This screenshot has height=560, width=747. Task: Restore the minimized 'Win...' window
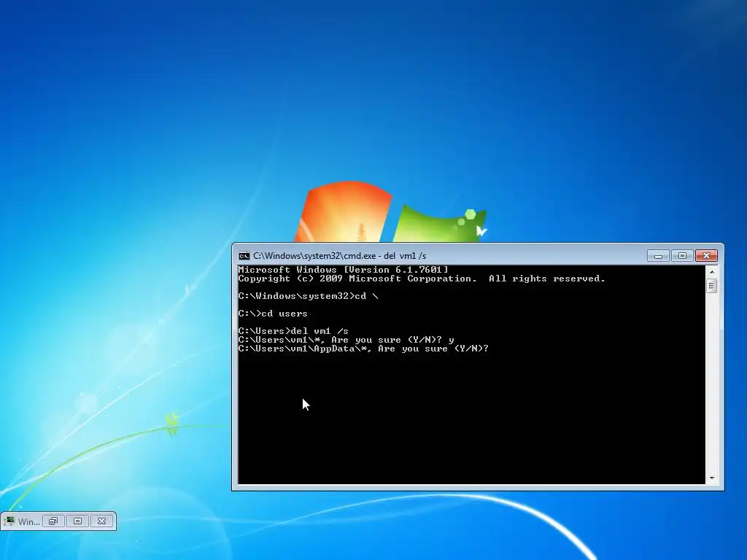coord(53,521)
